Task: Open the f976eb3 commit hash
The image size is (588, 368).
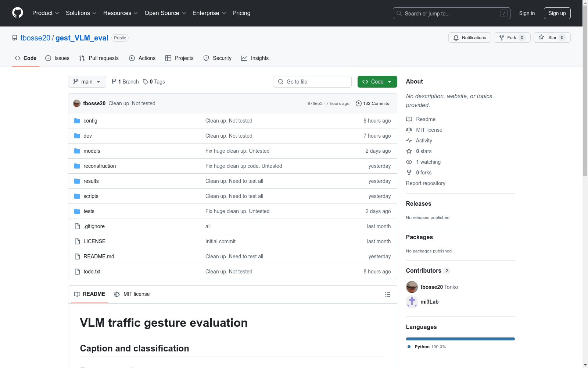Action: tap(314, 103)
